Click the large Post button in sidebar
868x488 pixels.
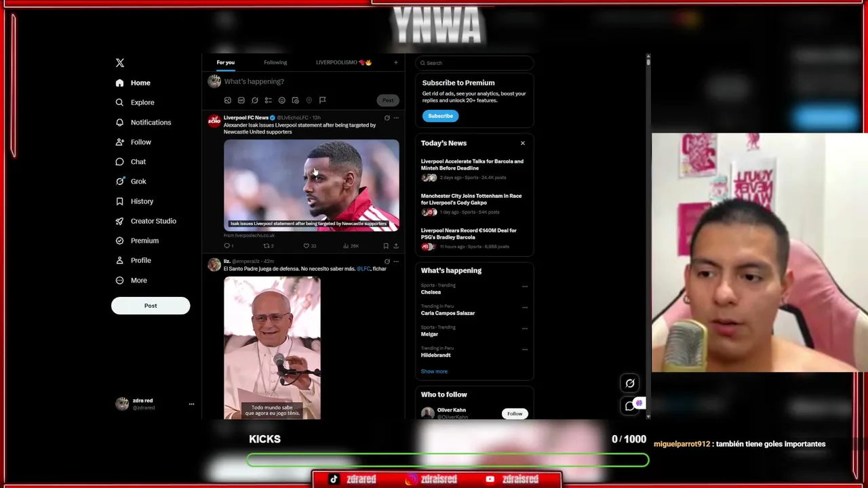(x=151, y=306)
